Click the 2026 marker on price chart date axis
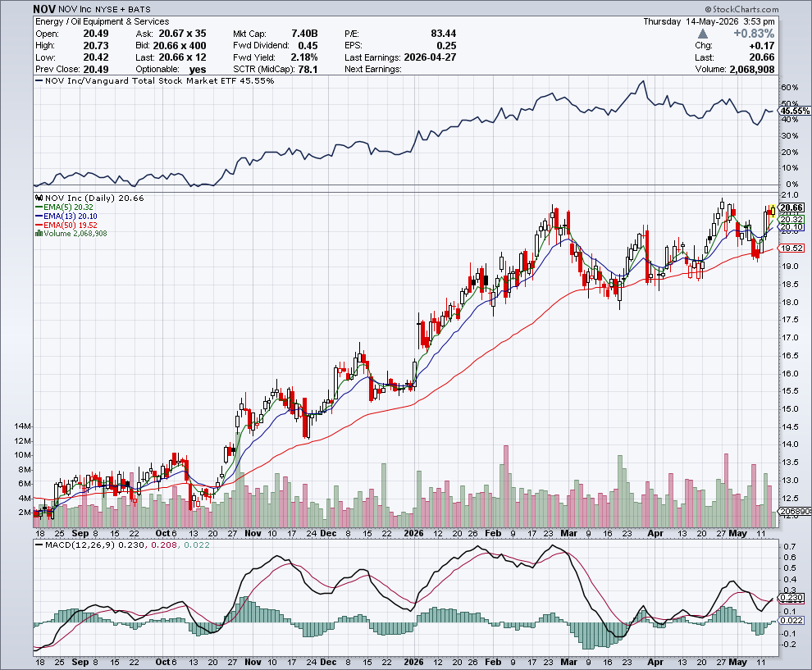The width and height of the screenshot is (812, 670). pos(413,533)
